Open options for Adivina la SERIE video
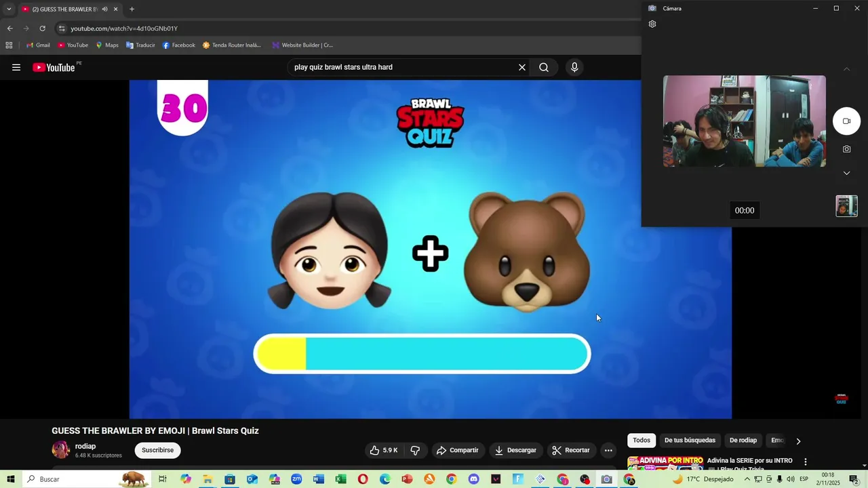The height and width of the screenshot is (488, 868). [x=806, y=462]
